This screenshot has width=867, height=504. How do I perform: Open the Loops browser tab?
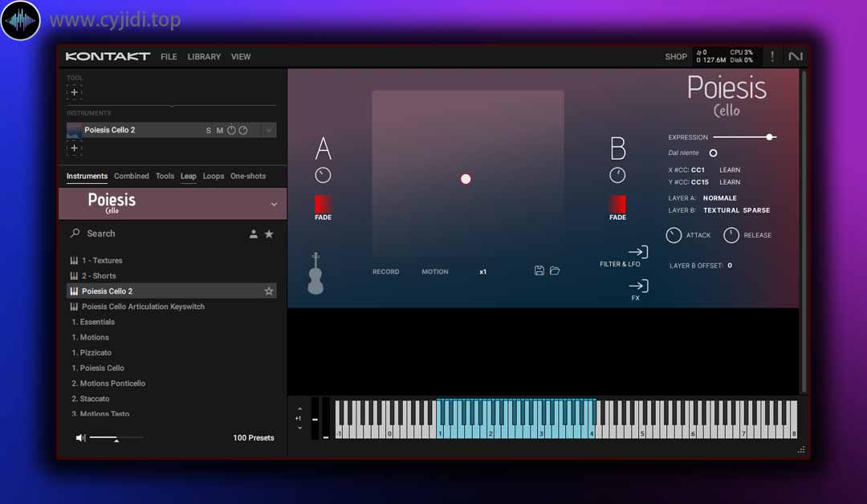pyautogui.click(x=214, y=176)
